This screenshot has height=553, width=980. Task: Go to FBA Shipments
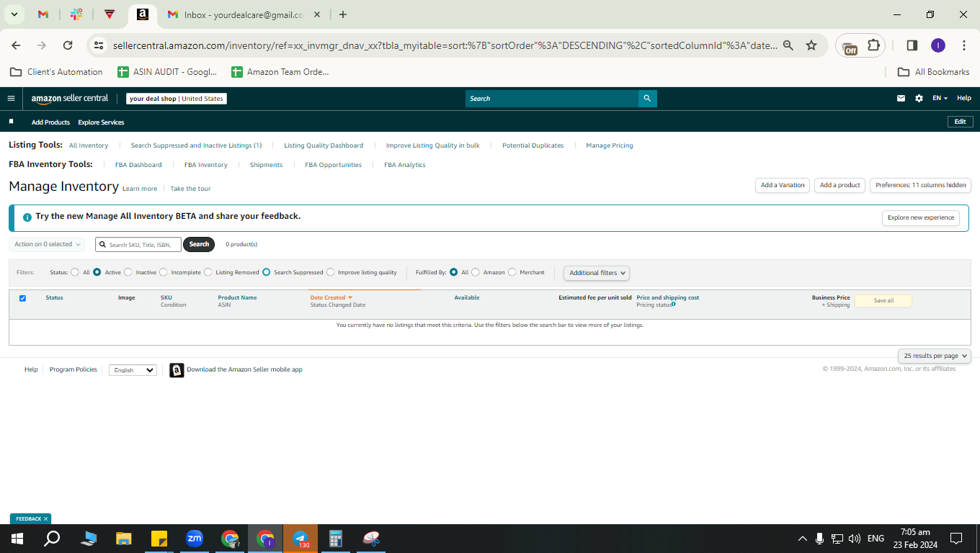266,165
